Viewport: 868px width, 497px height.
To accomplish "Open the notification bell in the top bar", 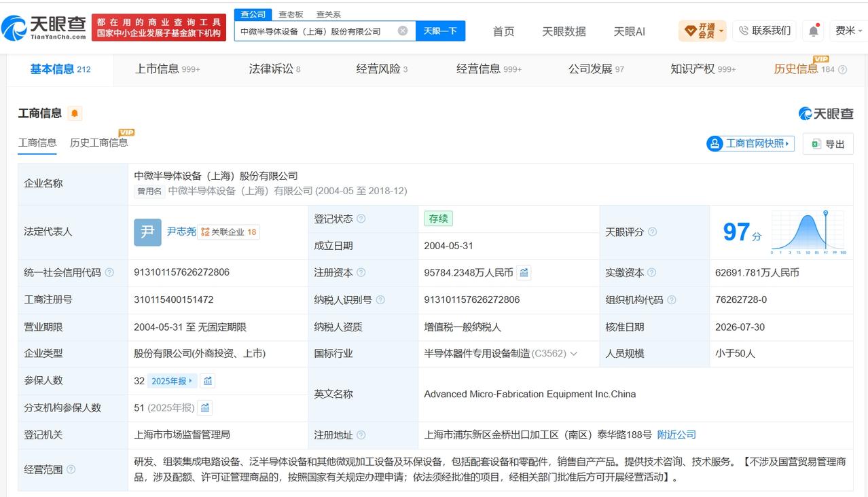I will pos(813,31).
